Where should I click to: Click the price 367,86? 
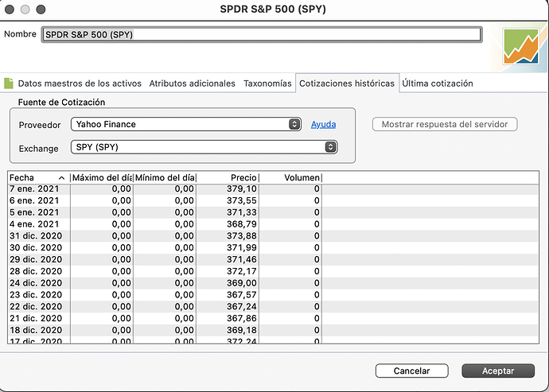[x=242, y=318]
